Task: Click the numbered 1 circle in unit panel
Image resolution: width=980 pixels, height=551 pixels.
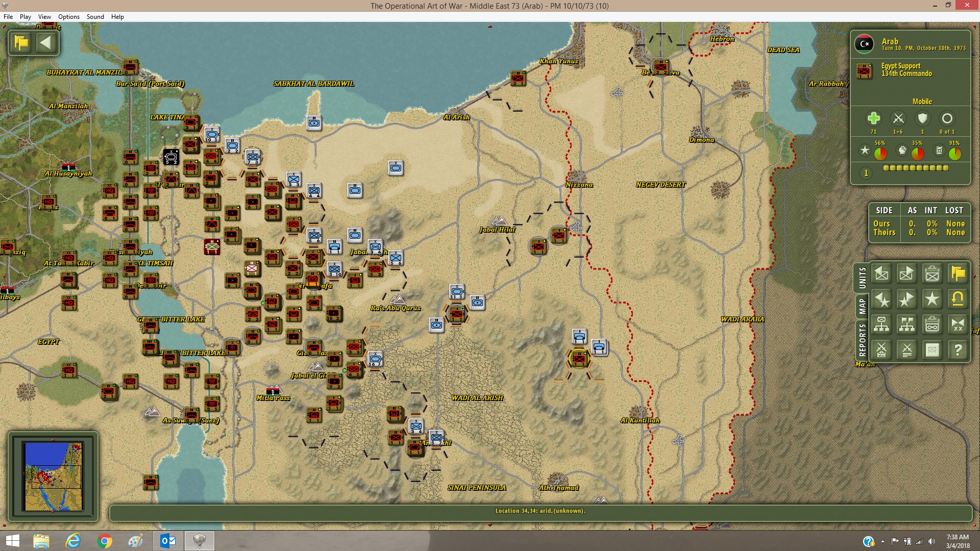Action: click(866, 173)
